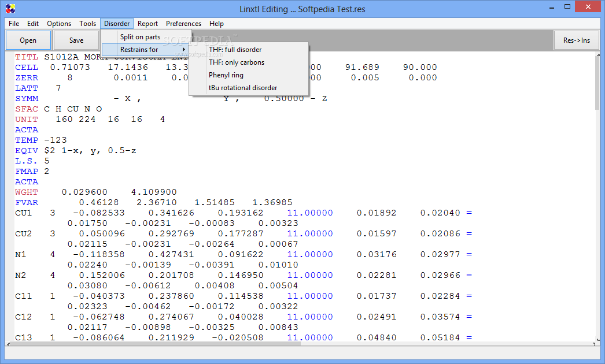
Task: Click the TEMP keyword
Action: pos(27,140)
